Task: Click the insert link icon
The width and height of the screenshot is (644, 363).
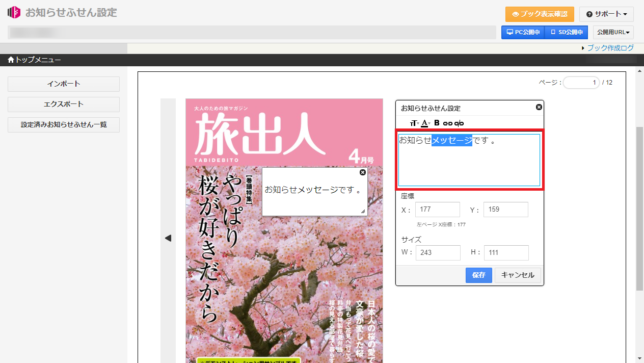Action: [448, 123]
